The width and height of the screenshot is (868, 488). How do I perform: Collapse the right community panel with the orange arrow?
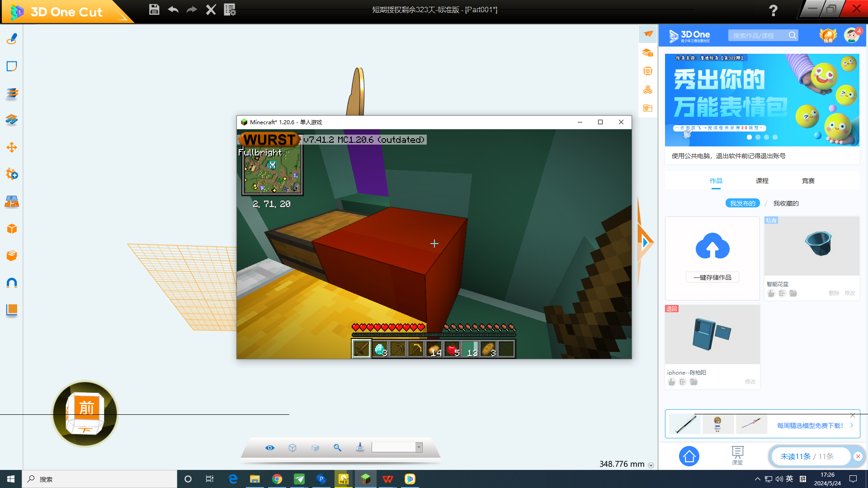645,243
